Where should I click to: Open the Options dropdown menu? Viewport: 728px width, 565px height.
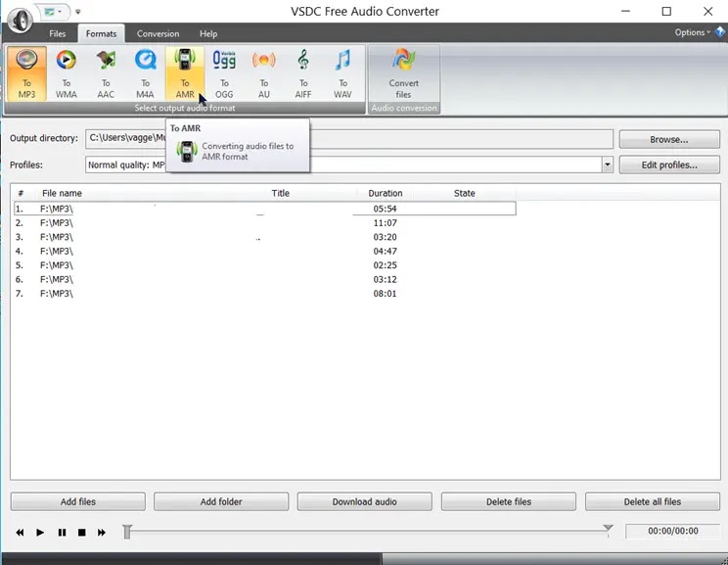coord(692,32)
